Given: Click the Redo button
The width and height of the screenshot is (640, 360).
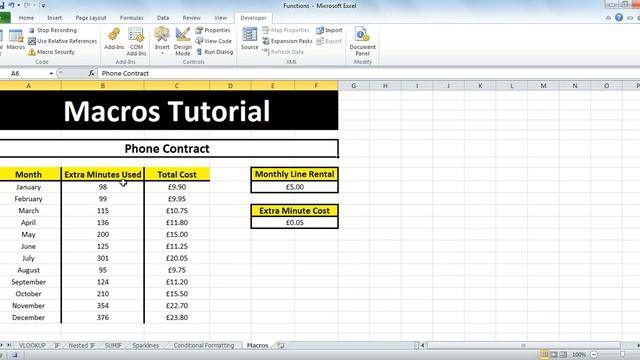Looking at the screenshot, I should coord(27,5).
